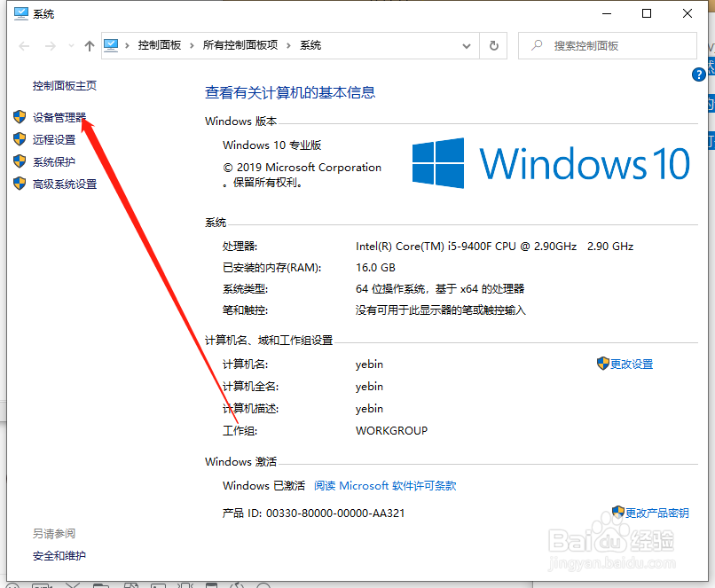
Task: Click the refresh icon in the address bar
Action: (x=493, y=45)
